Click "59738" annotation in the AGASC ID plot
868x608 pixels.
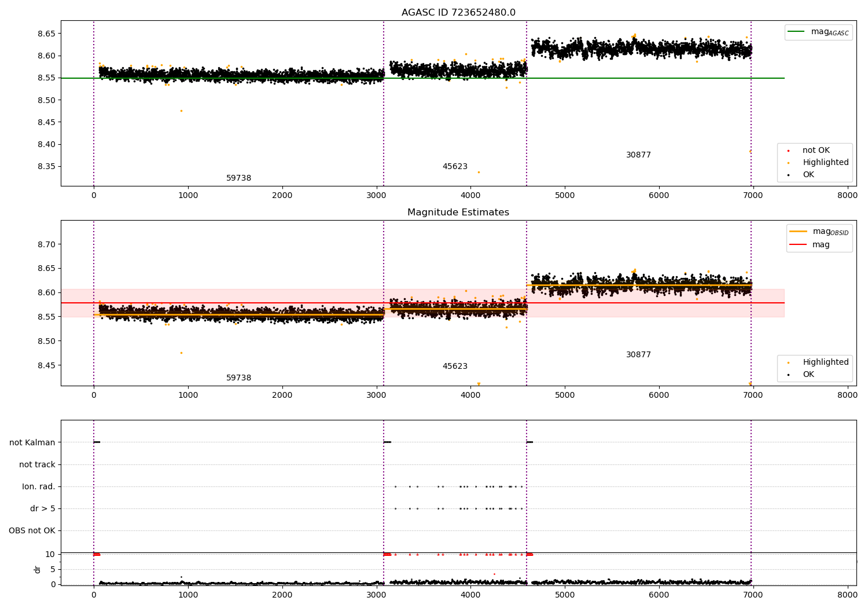click(x=239, y=178)
